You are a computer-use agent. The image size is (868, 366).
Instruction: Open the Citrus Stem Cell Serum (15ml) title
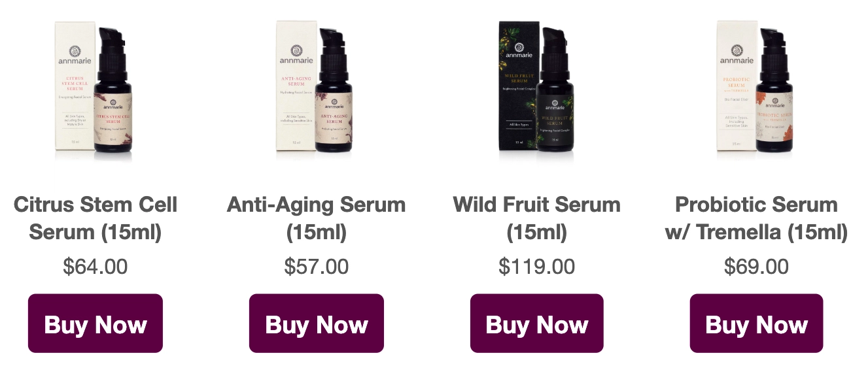click(95, 218)
